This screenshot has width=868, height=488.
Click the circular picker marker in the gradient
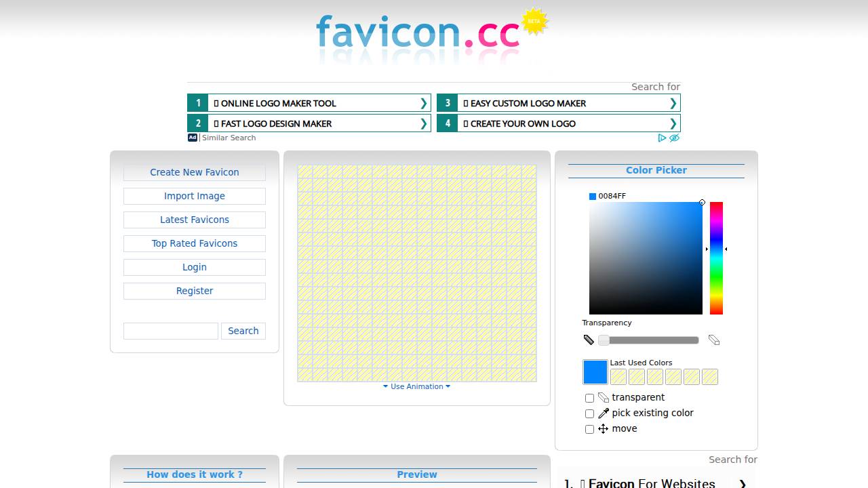point(703,202)
